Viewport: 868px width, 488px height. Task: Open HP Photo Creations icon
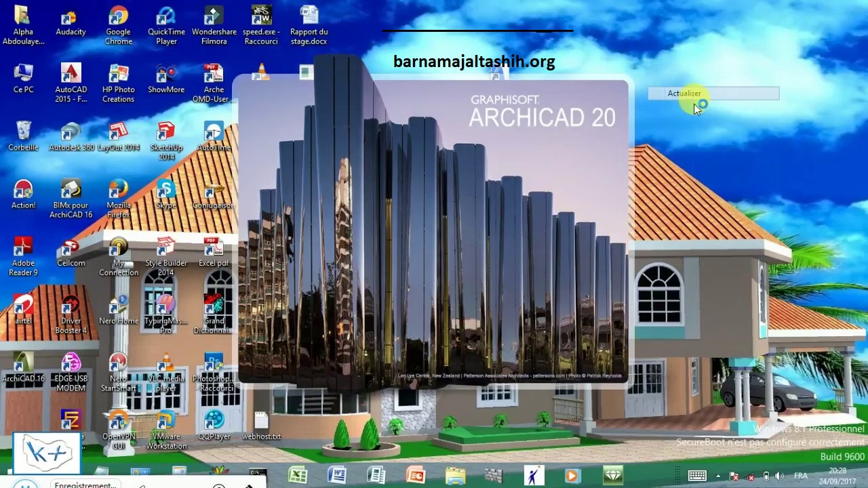pyautogui.click(x=118, y=83)
